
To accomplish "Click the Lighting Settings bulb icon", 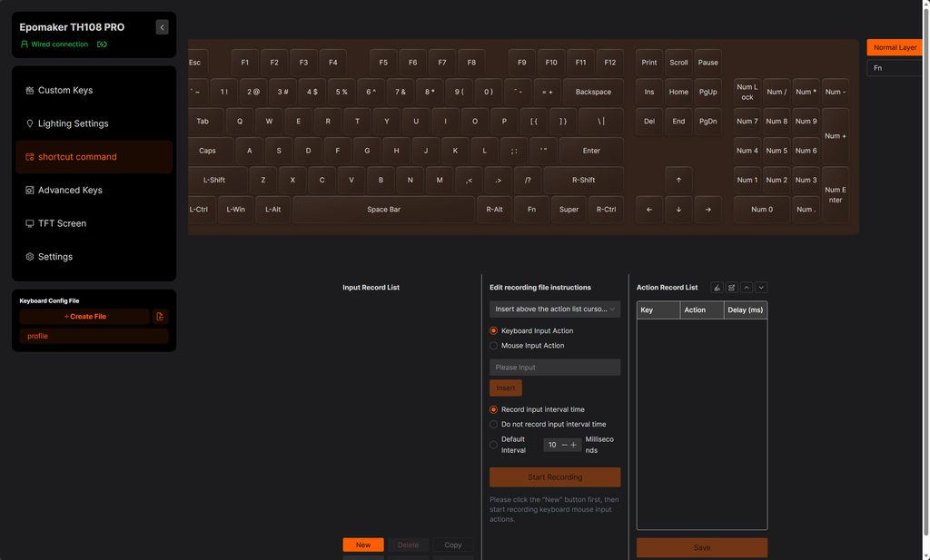I will pos(30,123).
